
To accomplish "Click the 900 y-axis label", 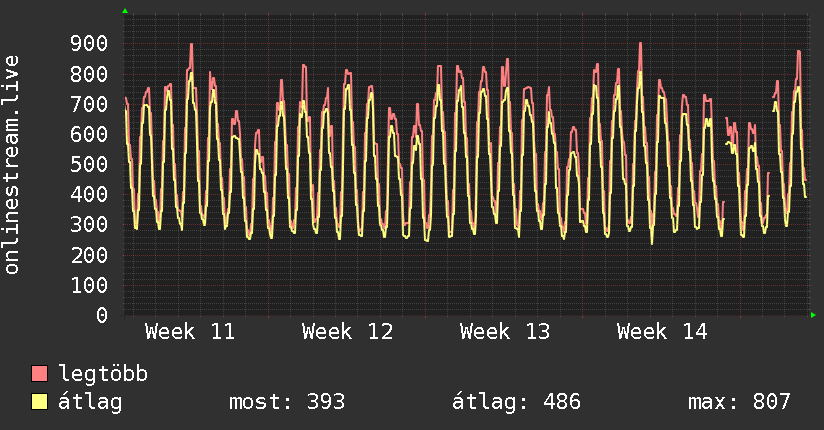I will point(89,44).
